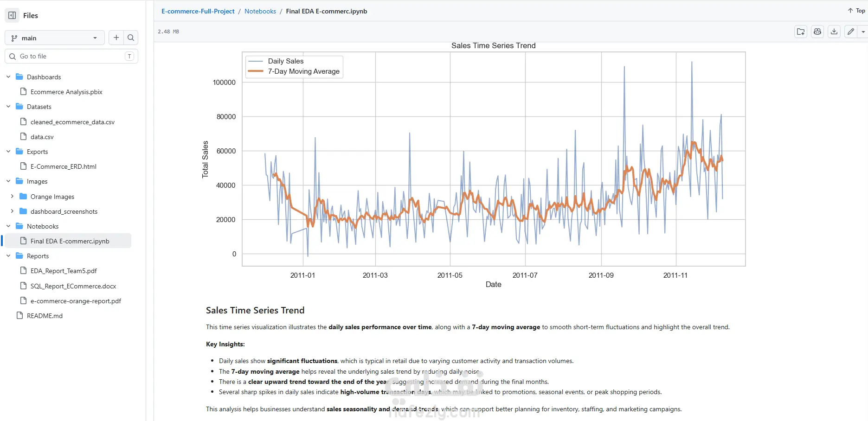Collapse Exports folder using its chevron
This screenshot has width=868, height=421.
(x=8, y=152)
